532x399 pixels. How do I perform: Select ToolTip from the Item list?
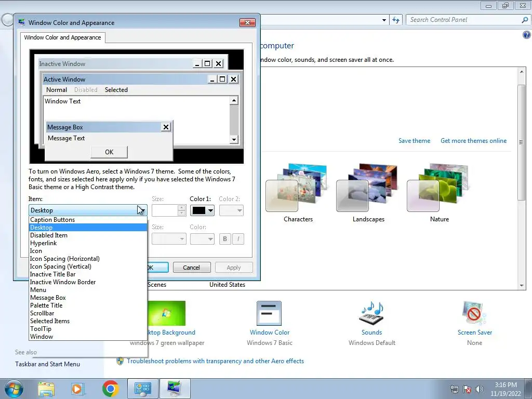(x=88, y=329)
